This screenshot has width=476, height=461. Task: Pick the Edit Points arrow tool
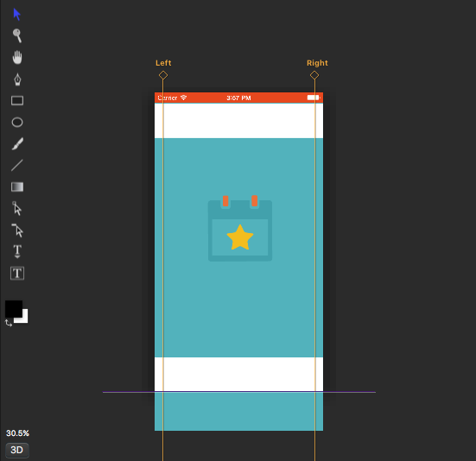click(17, 209)
